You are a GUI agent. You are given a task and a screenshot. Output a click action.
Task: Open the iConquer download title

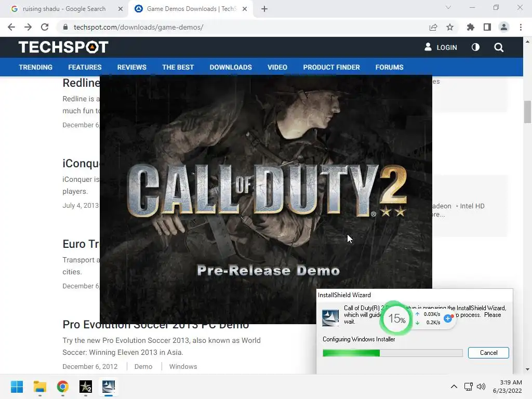[81, 163]
